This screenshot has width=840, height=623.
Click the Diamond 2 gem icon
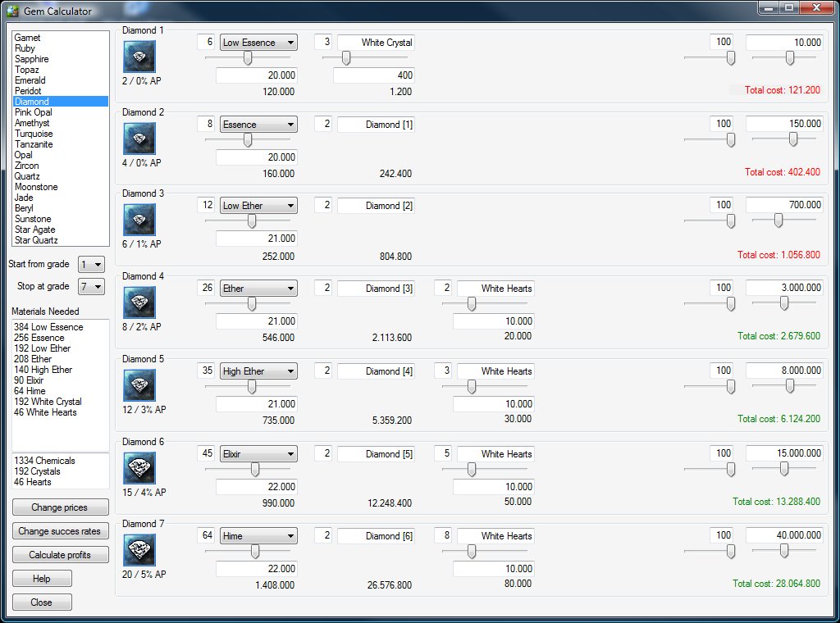coord(139,139)
